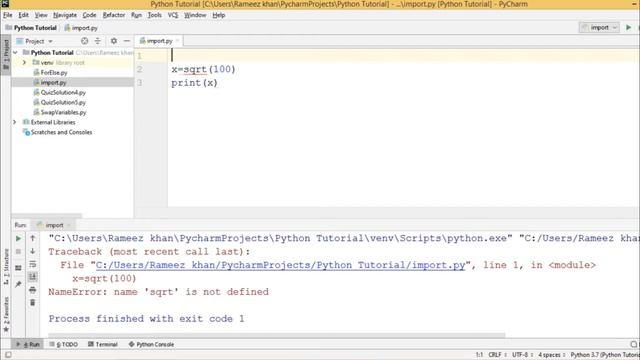The width and height of the screenshot is (640, 360).
Task: Open the Code menu
Action: click(x=89, y=15)
